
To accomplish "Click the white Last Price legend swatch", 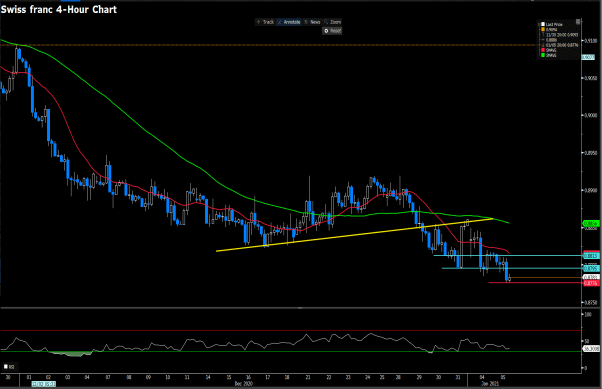I will 543,25.
